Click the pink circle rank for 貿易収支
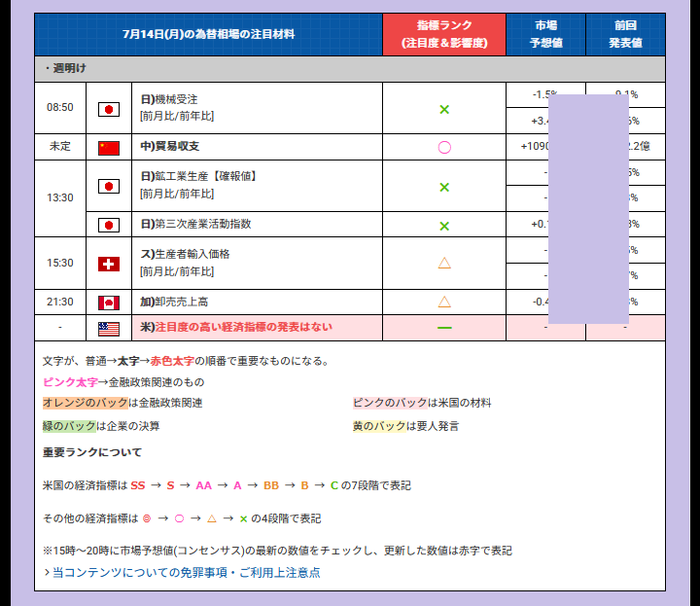Screen dimensions: 700x606 (444, 148)
